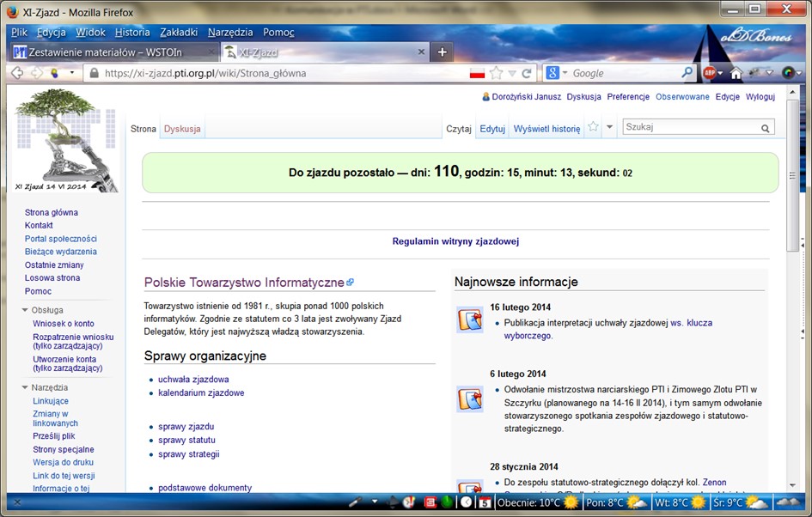
Task: Open the Adblock Plus dropdown arrow
Action: (x=720, y=73)
